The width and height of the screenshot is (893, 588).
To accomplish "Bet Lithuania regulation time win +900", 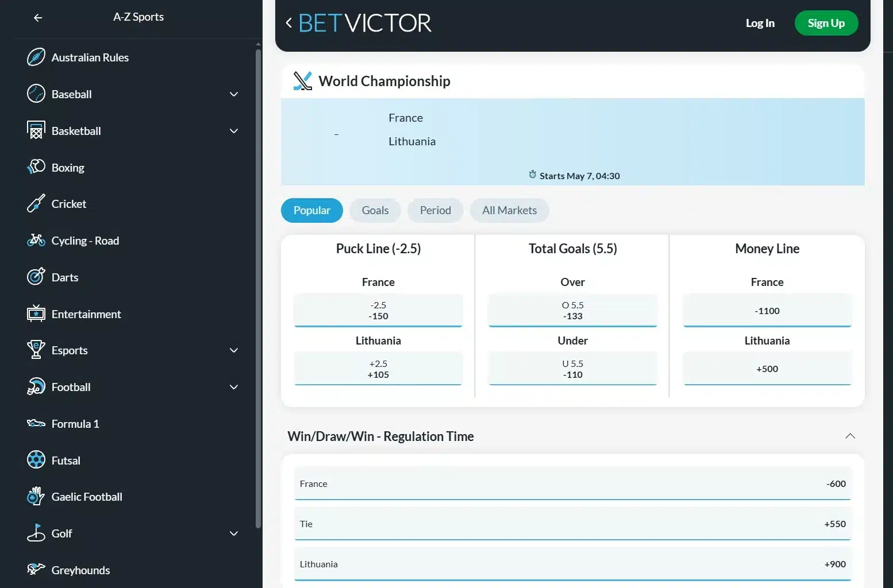I will (573, 564).
